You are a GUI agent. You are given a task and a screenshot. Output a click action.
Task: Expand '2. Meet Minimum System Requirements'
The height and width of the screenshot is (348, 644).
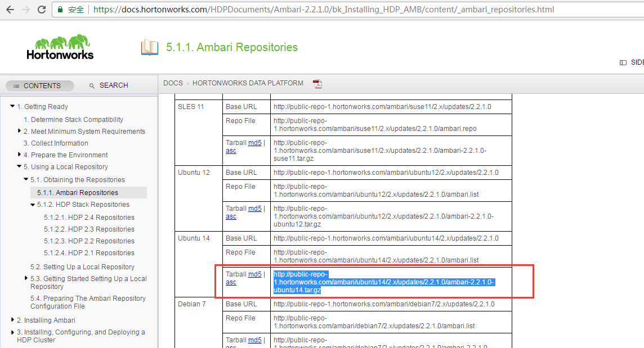tap(19, 131)
